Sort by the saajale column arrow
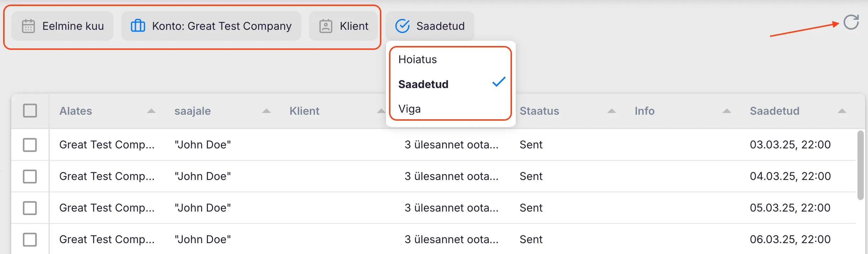Screen dimensions: 868x254 tap(267, 111)
